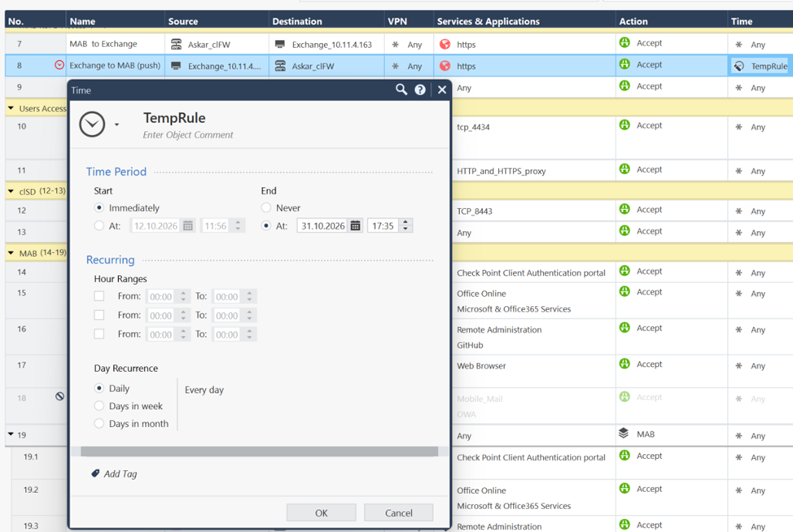Screen dimensions: 793x532
Task: Click the MAB layer icon in rule 19
Action: 624,434
